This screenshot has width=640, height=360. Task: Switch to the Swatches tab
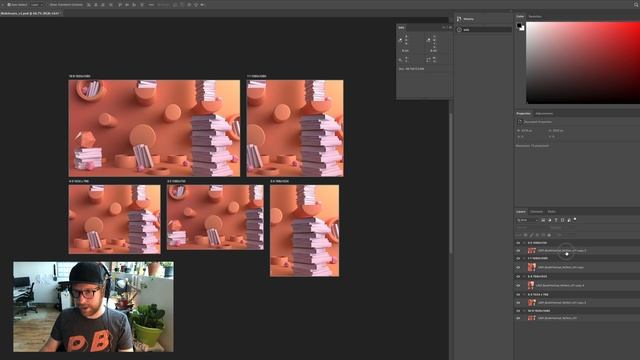535,16
